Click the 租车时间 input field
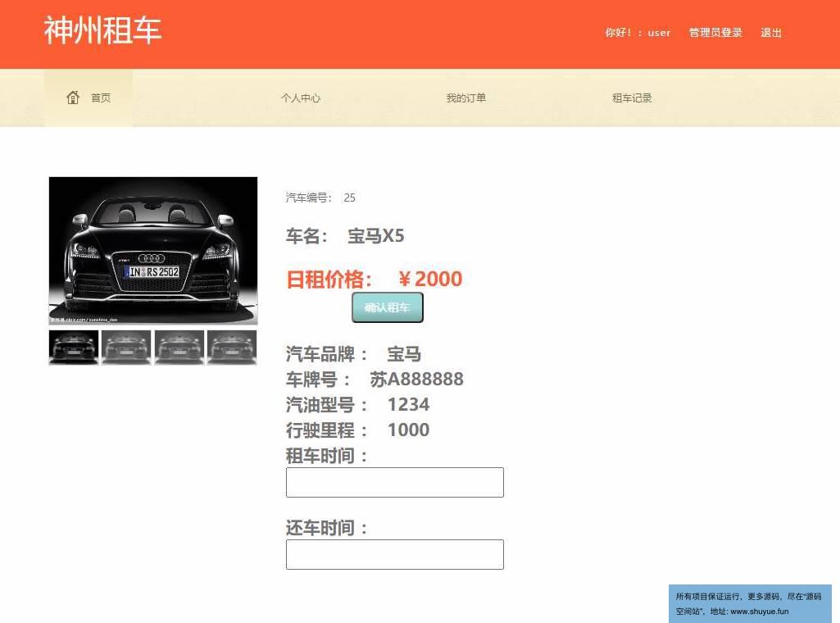The height and width of the screenshot is (623, 840). [x=395, y=482]
